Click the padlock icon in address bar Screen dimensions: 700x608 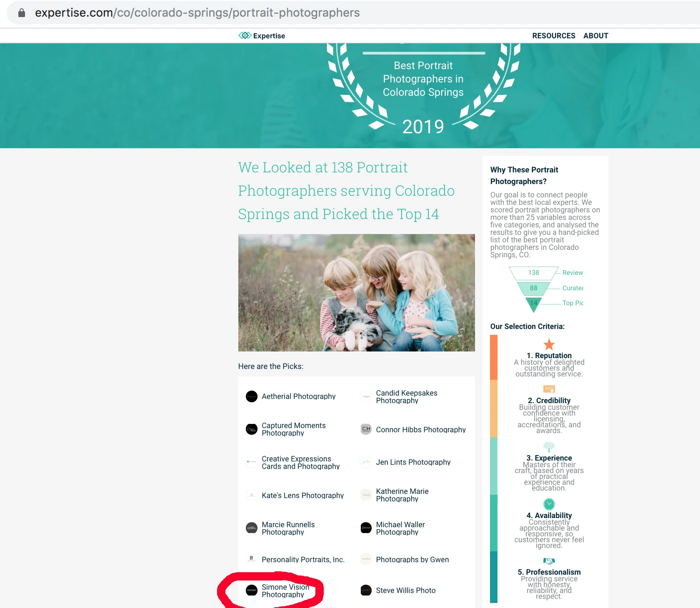22,13
